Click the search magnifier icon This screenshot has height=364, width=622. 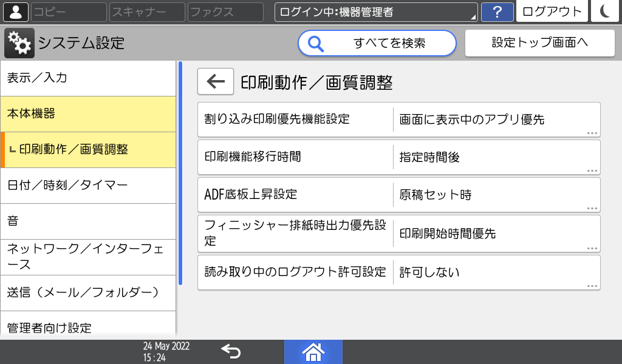(315, 43)
